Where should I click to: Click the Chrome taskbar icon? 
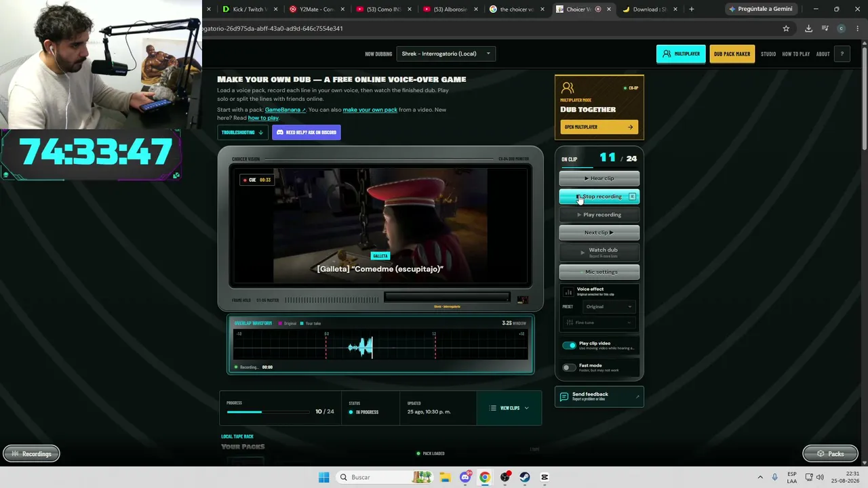tap(485, 477)
